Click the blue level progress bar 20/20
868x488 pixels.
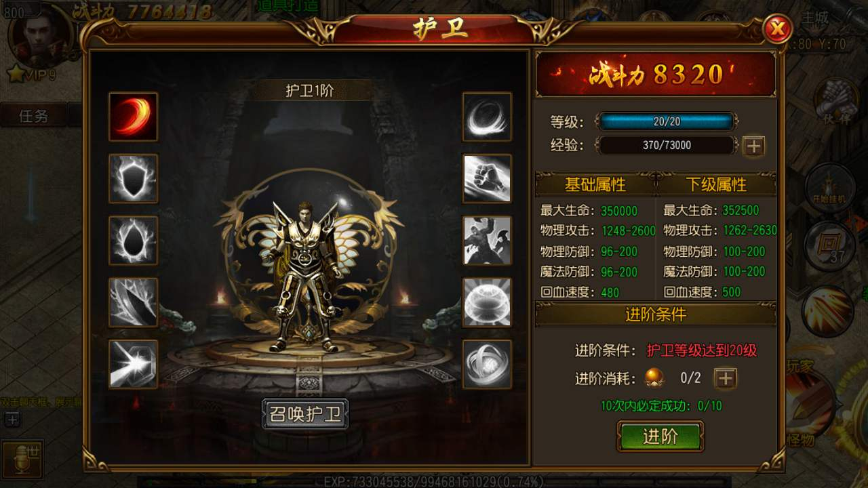coord(666,122)
